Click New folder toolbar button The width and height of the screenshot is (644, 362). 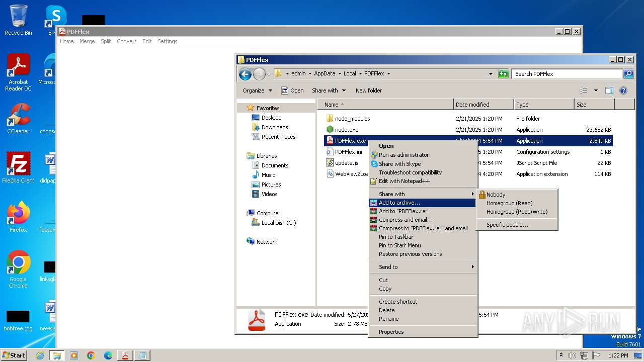369,90
